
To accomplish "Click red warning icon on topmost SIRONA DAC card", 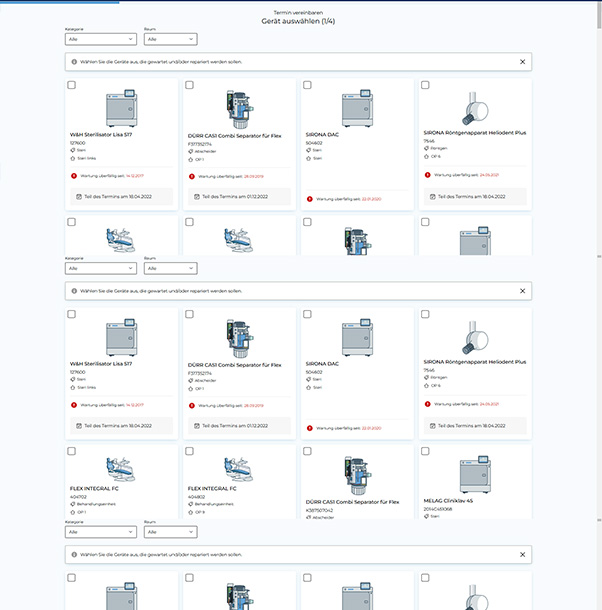I will click(x=310, y=199).
